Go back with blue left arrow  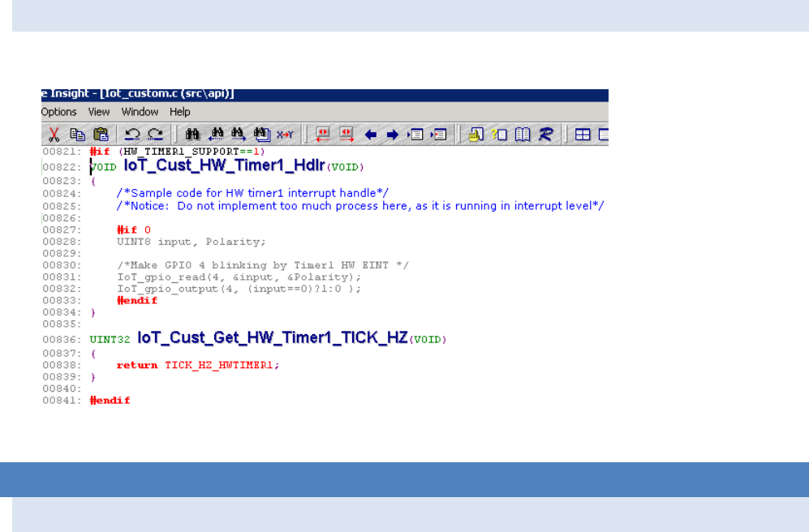coord(370,135)
